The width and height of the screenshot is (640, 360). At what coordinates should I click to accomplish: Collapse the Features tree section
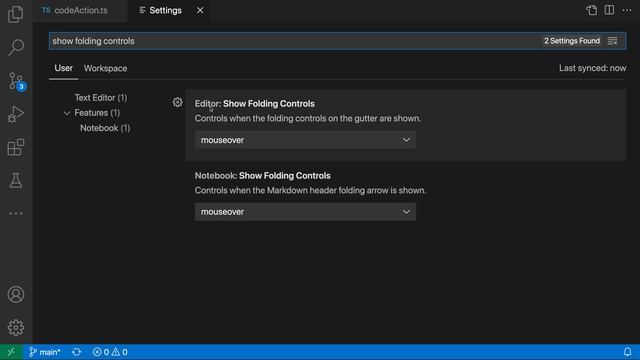pyautogui.click(x=67, y=113)
